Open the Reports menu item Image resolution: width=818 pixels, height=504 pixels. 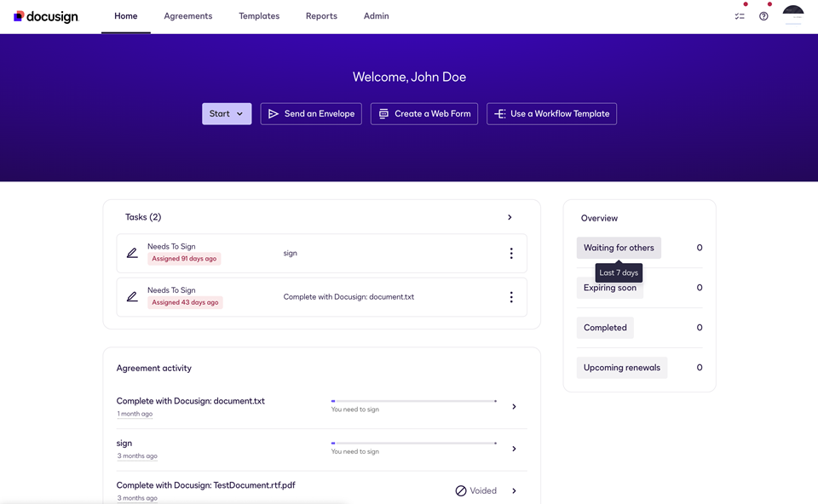321,15
